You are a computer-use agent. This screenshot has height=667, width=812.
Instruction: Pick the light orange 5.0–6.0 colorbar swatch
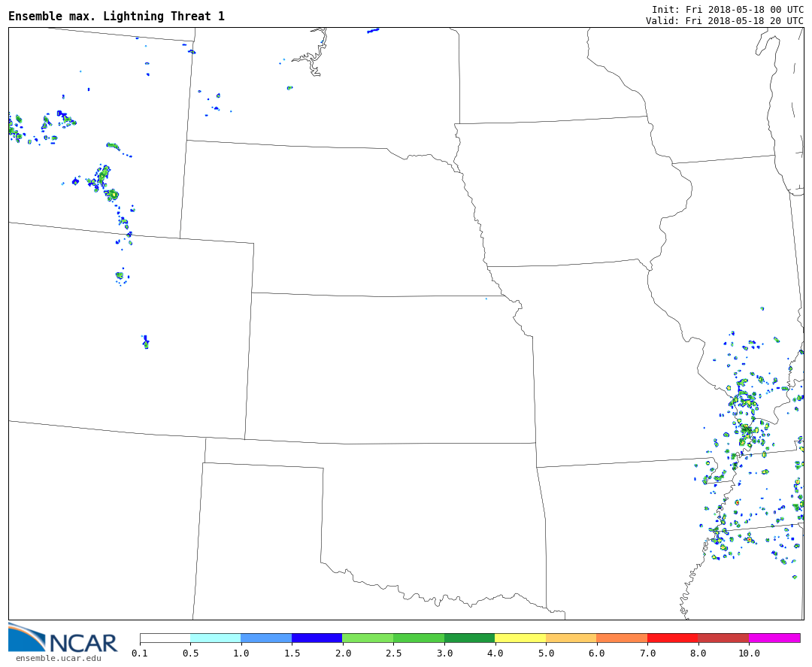pos(571,638)
